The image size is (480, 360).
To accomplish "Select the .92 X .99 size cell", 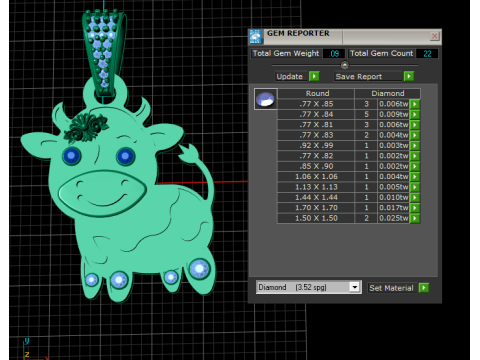I will coord(316,145).
